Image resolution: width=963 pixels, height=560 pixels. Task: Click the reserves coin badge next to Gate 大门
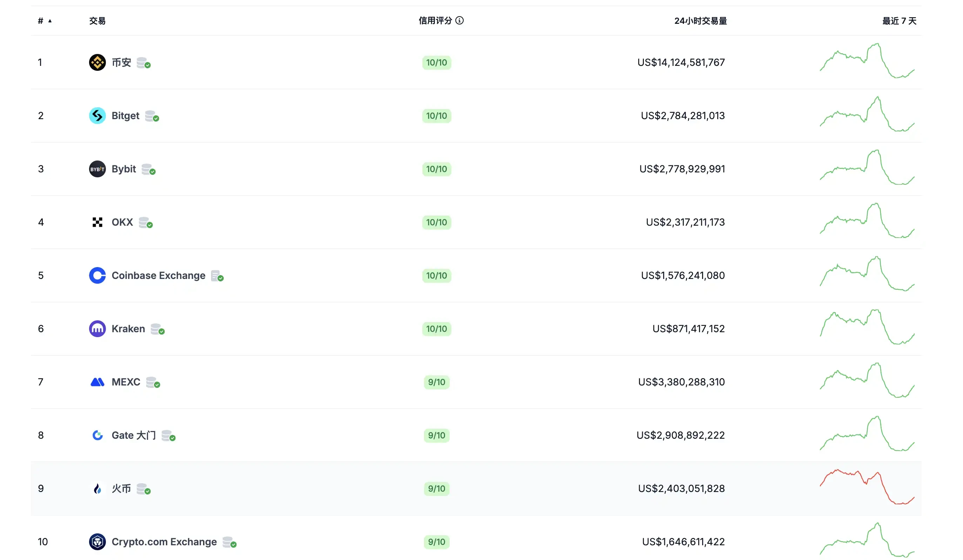(168, 436)
